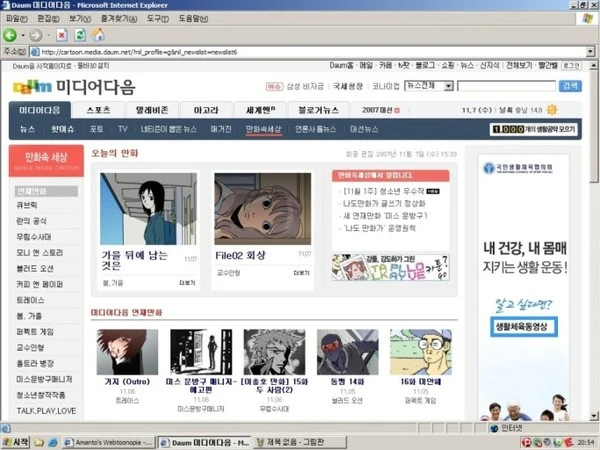This screenshot has height=450, width=600.
Task: Open the 즐겨찾기 menu
Action: 119,18
